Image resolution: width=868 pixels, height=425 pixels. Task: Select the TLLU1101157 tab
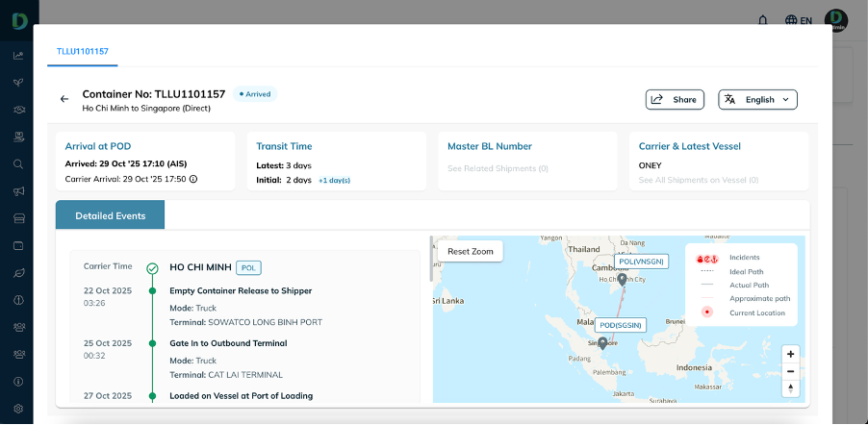click(83, 51)
